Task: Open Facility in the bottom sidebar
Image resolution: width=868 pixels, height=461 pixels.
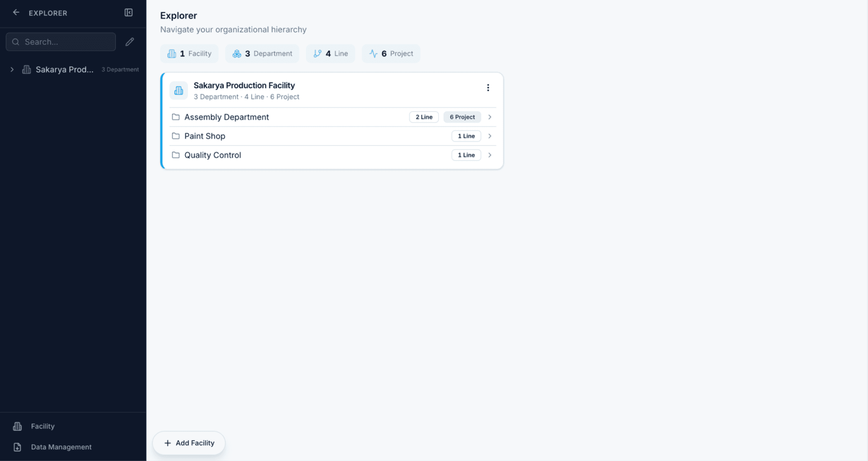Action: pyautogui.click(x=43, y=426)
